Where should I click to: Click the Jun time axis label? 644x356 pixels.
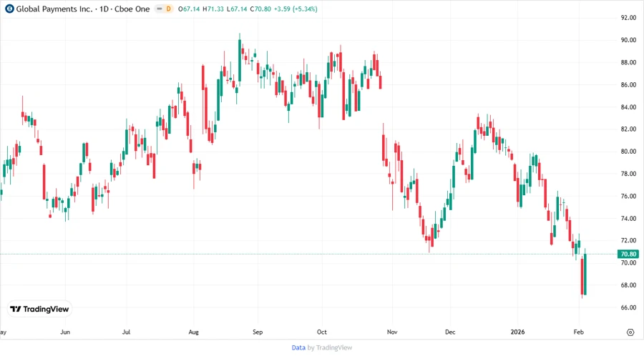click(x=65, y=332)
